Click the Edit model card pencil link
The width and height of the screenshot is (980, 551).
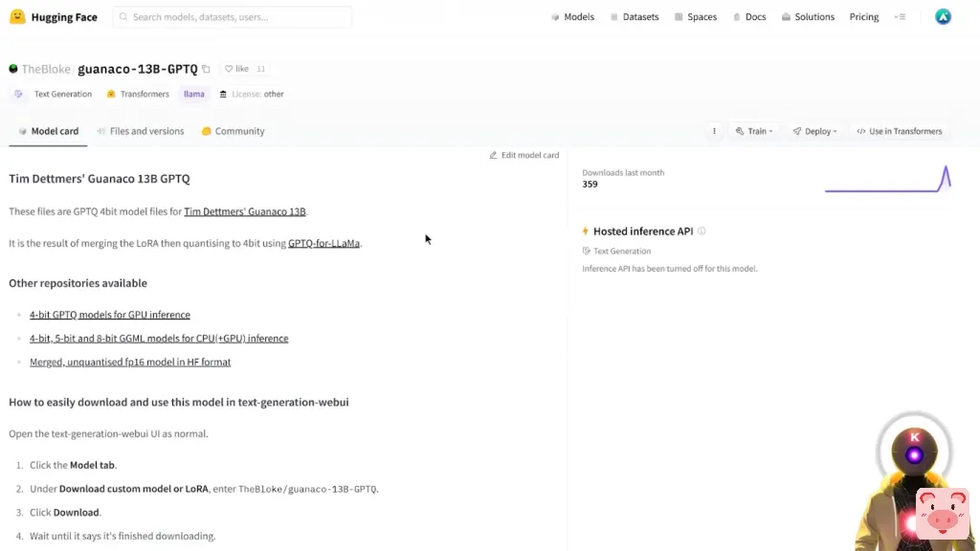[523, 155]
